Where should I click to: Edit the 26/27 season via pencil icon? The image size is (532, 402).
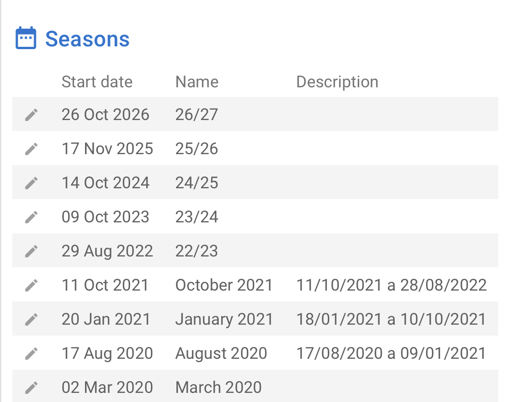pos(31,115)
